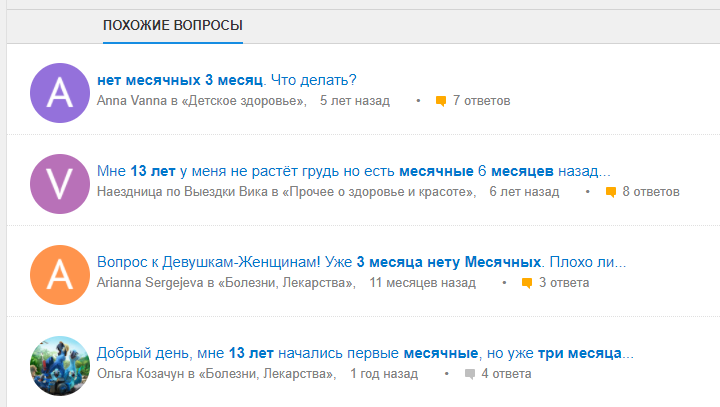The width and height of the screenshot is (720, 407).
Task: Click the orange comment icon beside 8 ответов
Action: pos(611,192)
